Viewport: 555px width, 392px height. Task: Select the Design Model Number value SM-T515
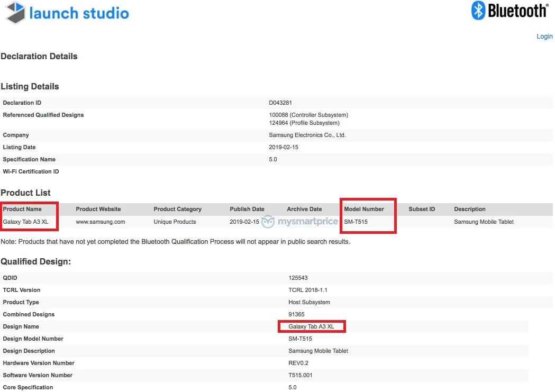pyautogui.click(x=300, y=339)
